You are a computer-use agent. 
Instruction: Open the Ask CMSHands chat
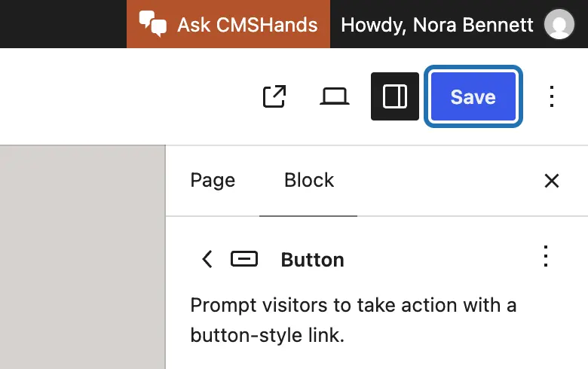click(228, 24)
